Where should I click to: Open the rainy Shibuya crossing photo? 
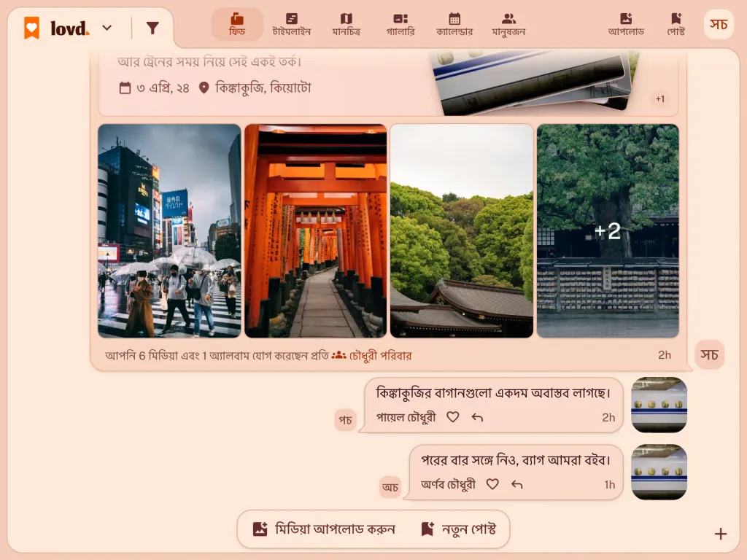pyautogui.click(x=169, y=231)
